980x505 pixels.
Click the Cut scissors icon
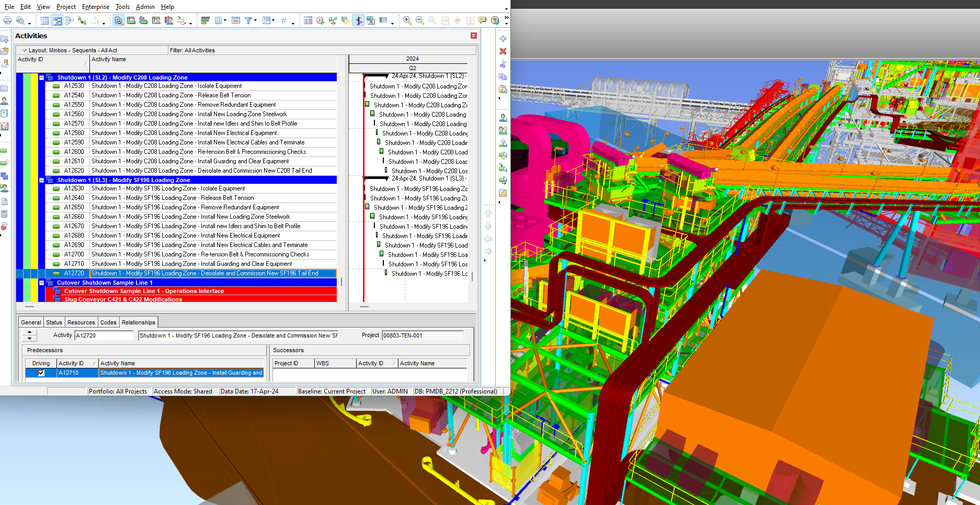(503, 64)
